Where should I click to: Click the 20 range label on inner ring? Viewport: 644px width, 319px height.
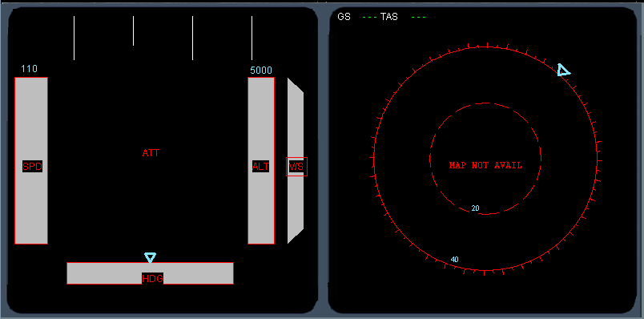(475, 208)
